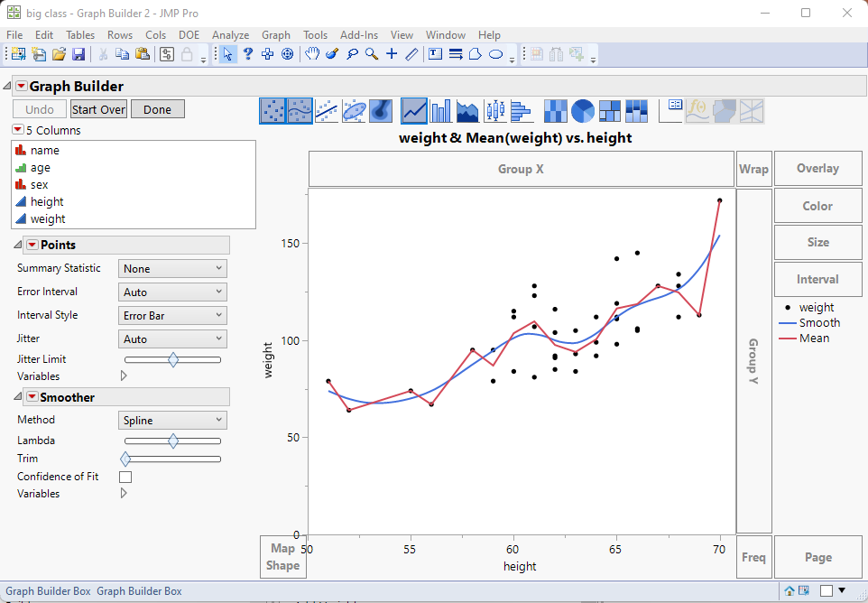This screenshot has height=603, width=868.
Task: Open the Smoother Method dropdown
Action: coord(172,420)
